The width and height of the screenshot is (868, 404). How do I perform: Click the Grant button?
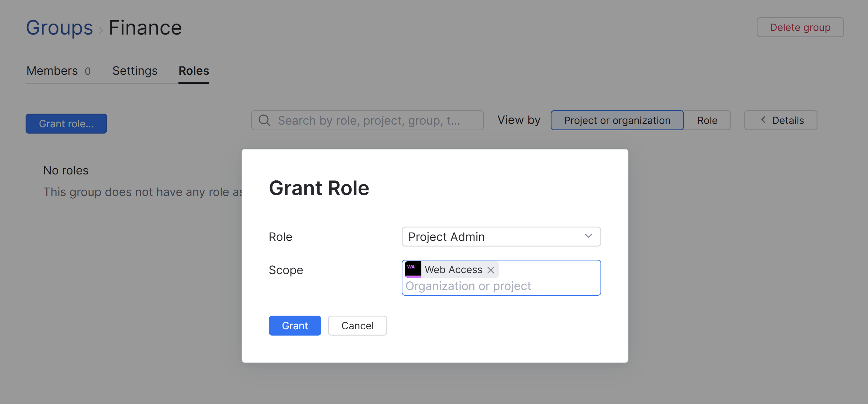point(294,326)
